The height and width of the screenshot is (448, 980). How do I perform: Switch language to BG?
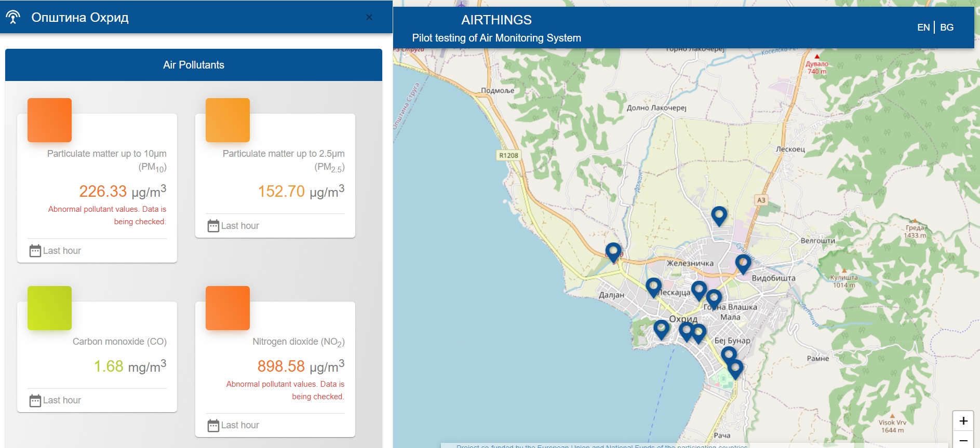[947, 28]
